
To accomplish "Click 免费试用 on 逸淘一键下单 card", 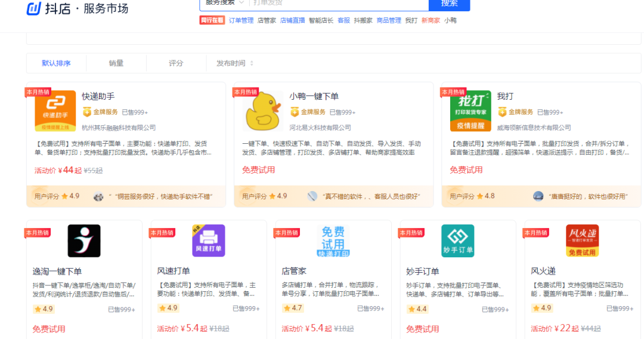I will click(x=49, y=329).
